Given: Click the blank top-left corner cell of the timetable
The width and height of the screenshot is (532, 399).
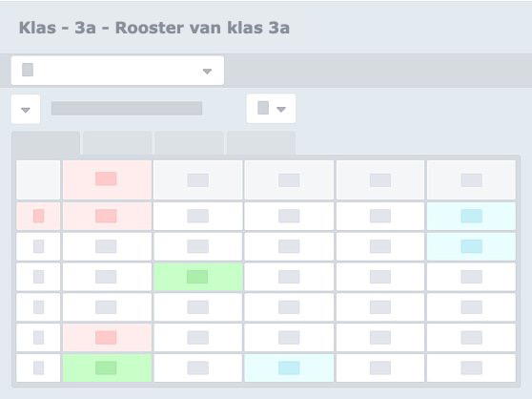Looking at the screenshot, I should pyautogui.click(x=38, y=179).
